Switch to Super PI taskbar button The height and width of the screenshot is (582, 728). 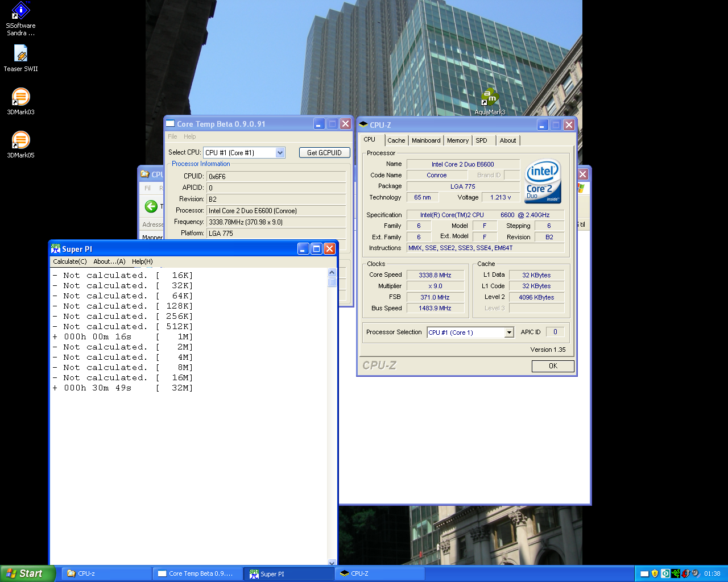point(289,573)
